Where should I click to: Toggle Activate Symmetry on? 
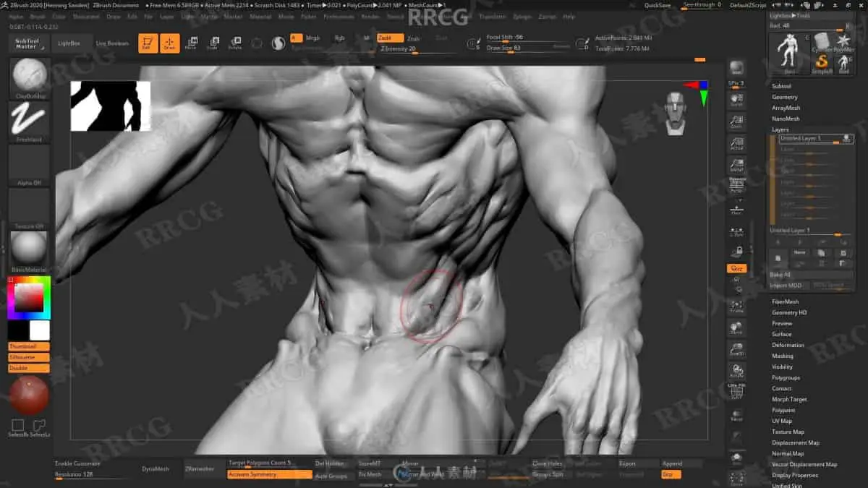pos(269,474)
